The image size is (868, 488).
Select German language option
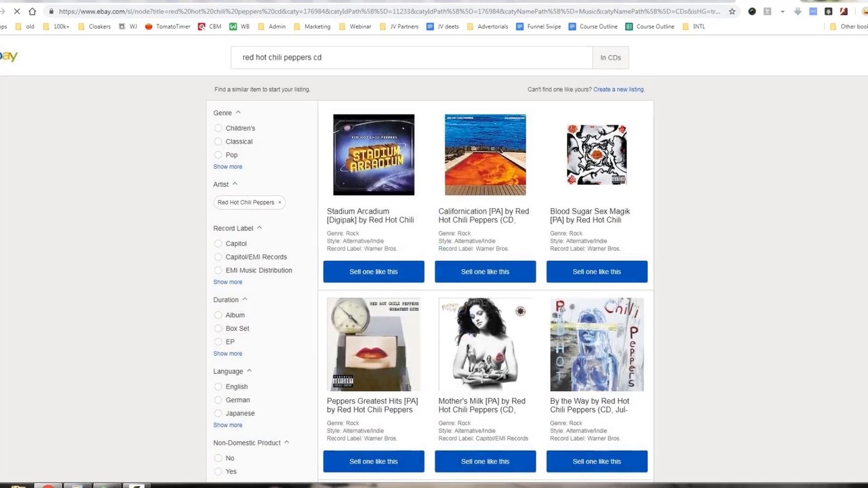(x=218, y=400)
